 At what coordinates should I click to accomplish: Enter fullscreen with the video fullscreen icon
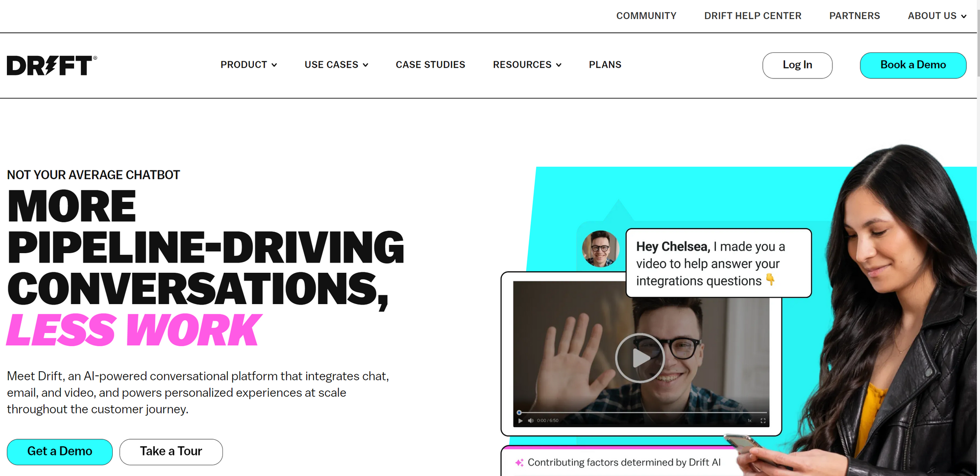(763, 421)
